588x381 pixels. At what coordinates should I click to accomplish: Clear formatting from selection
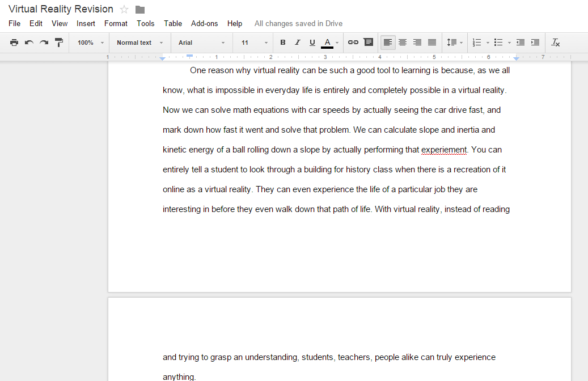tap(555, 43)
